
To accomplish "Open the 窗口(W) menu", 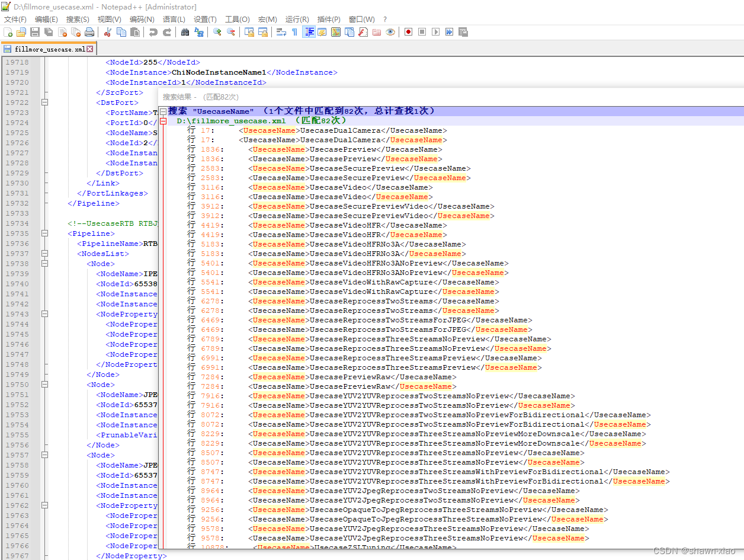I will coord(361,20).
